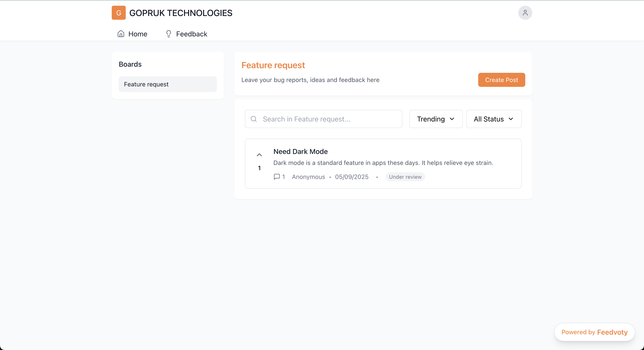
Task: Click the Home house icon
Action: (121, 34)
